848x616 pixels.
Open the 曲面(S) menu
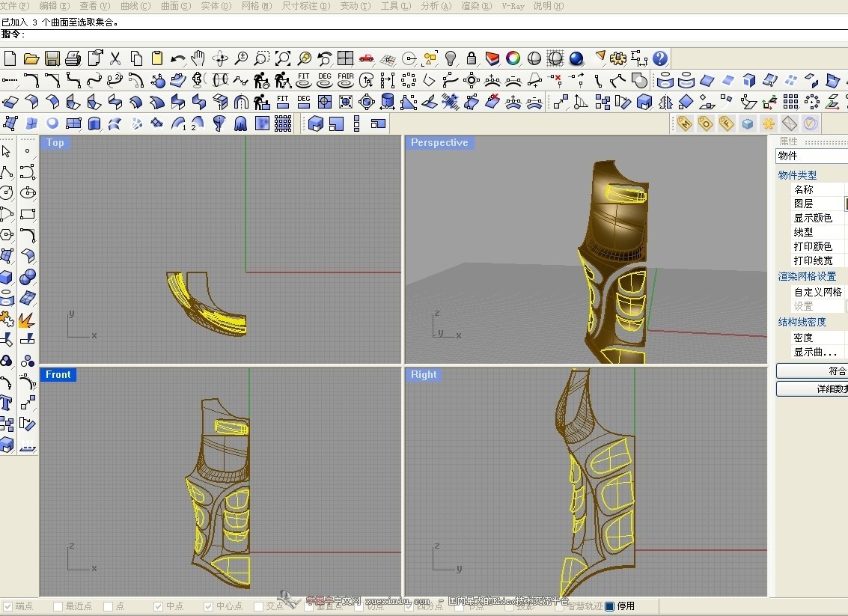(177, 6)
